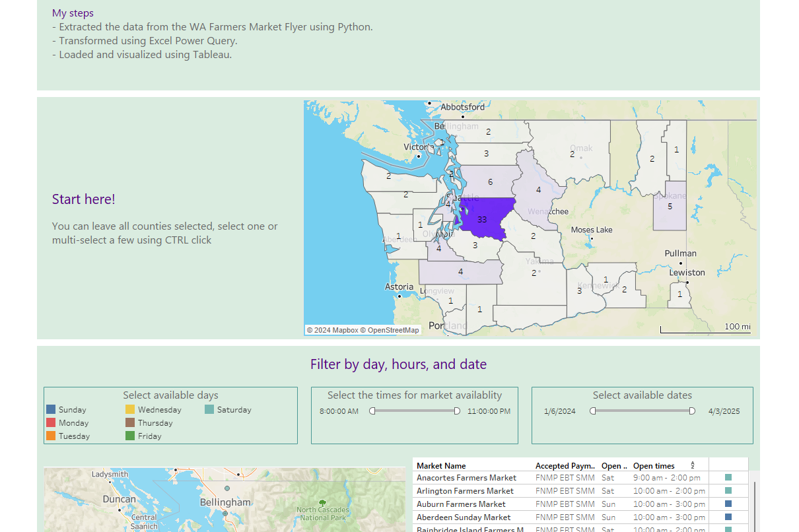Click the right handle of the available dates slider
This screenshot has height=532, width=799.
(691, 411)
